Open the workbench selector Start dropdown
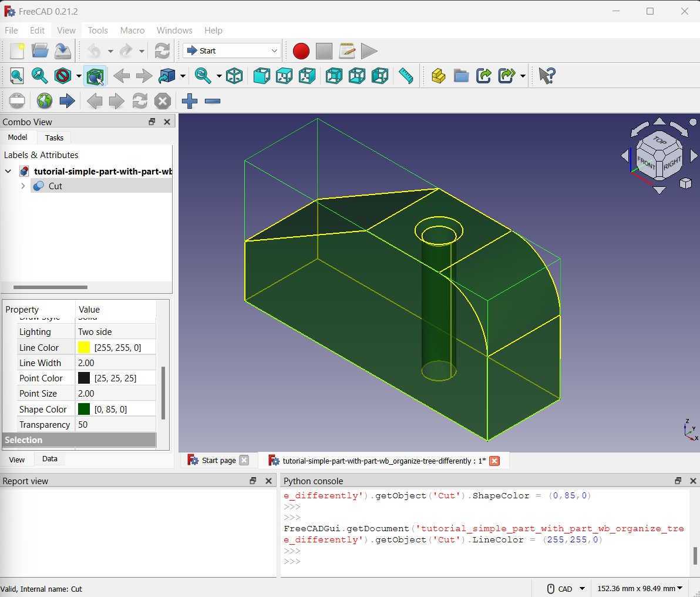This screenshot has width=700, height=597. coord(232,51)
